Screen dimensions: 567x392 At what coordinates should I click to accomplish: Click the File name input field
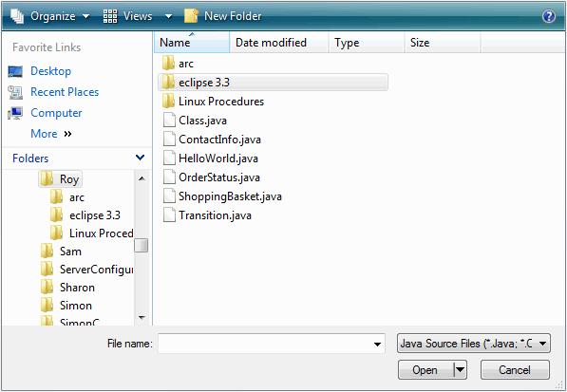coord(272,344)
